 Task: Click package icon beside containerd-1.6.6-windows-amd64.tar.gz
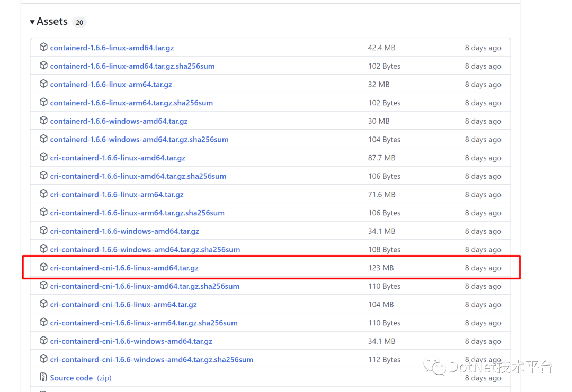43,120
